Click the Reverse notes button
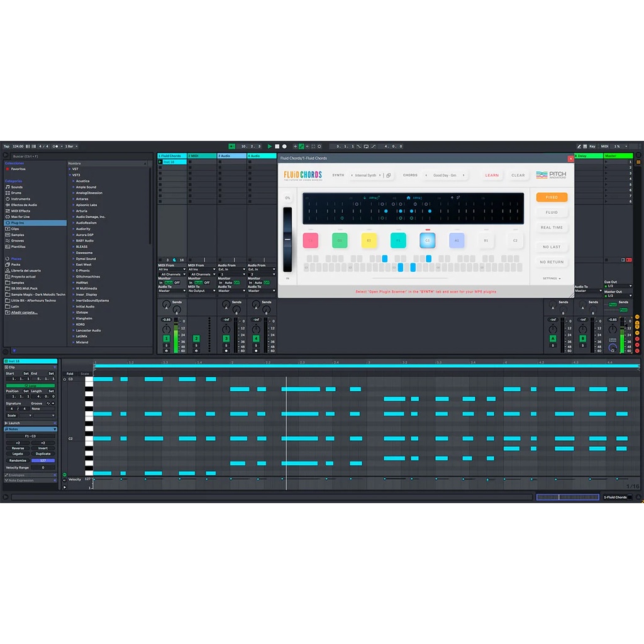Image resolution: width=644 pixels, height=644 pixels. coord(18,448)
